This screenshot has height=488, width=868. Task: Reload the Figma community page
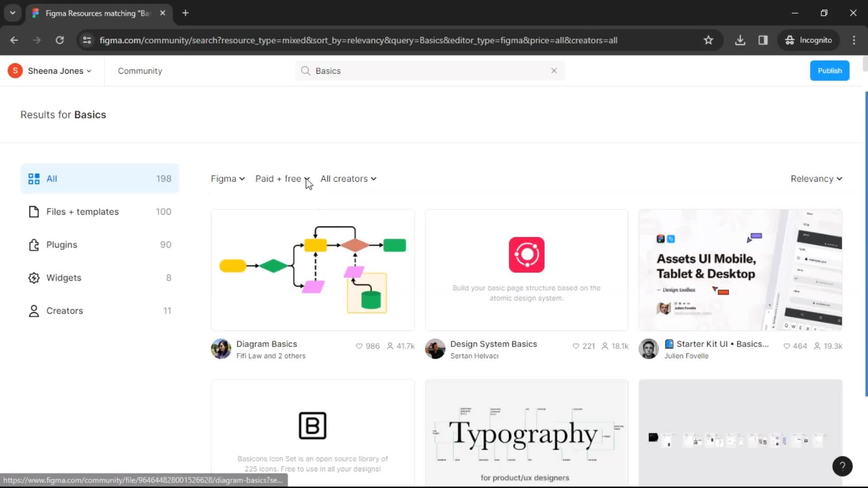click(60, 40)
